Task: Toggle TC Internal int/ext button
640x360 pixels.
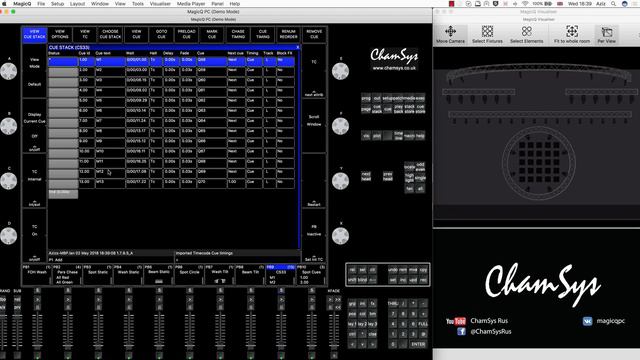Action: tap(34, 181)
